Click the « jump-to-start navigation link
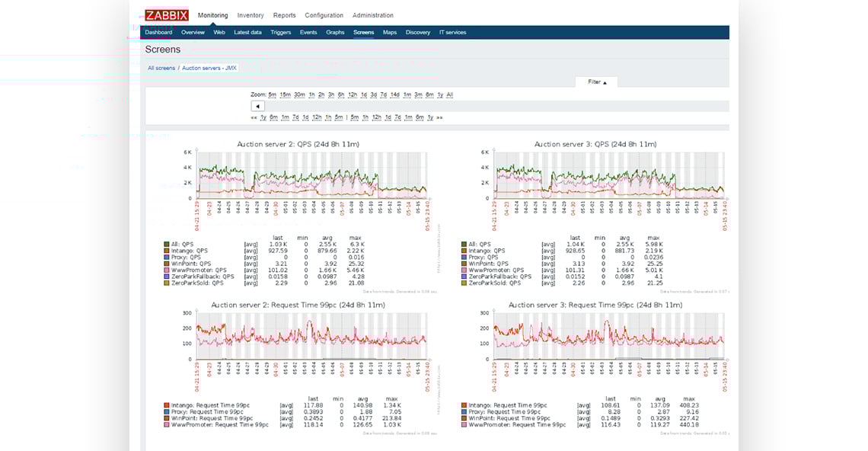 coord(254,117)
